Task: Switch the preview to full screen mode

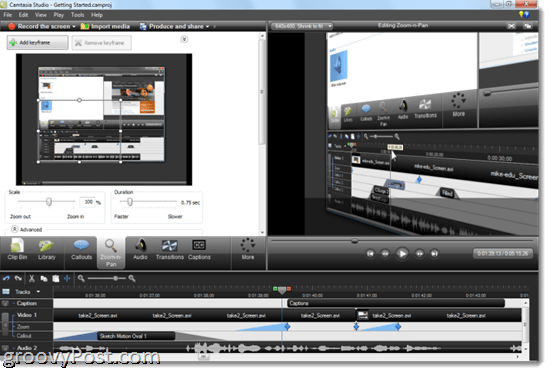Action: pyautogui.click(x=511, y=26)
